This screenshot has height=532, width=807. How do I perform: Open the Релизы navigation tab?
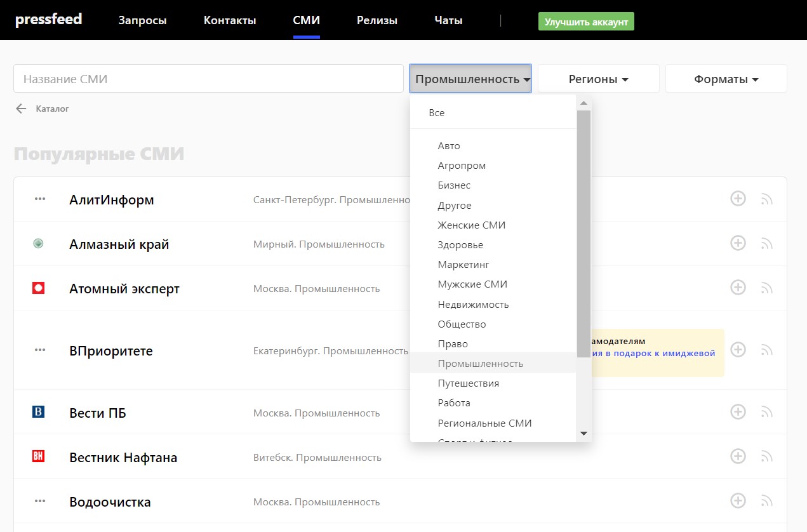coord(377,20)
